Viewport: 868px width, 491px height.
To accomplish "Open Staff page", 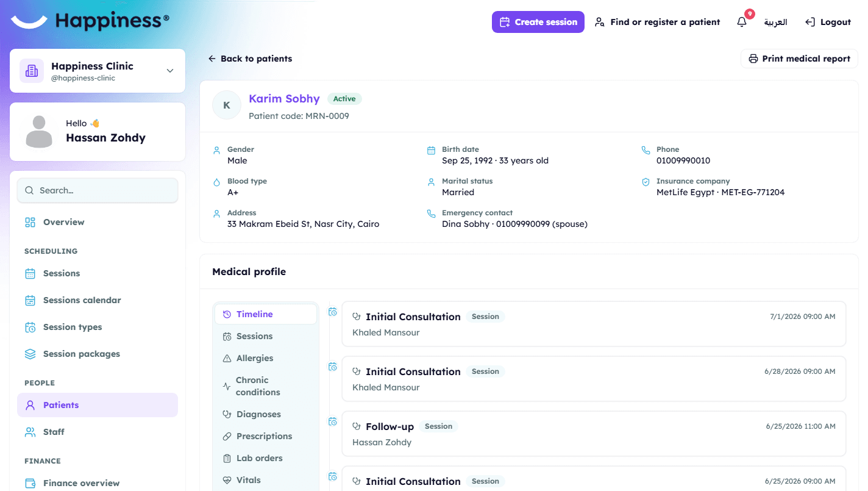I will tap(98, 432).
